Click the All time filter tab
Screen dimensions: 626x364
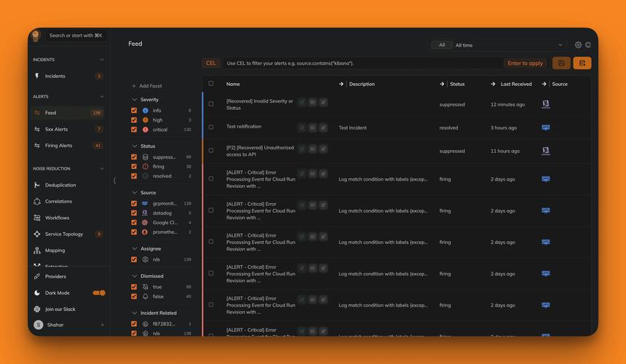pyautogui.click(x=442, y=45)
